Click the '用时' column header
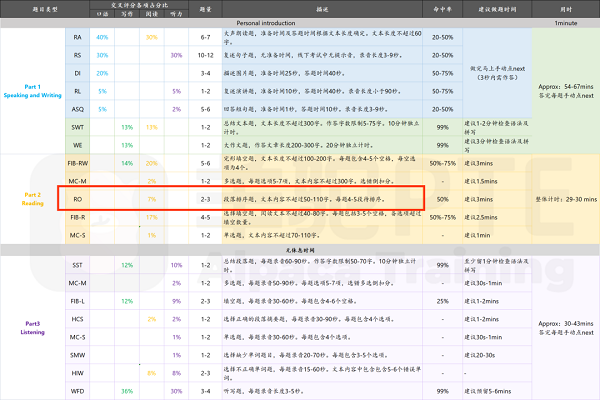 coord(566,9)
